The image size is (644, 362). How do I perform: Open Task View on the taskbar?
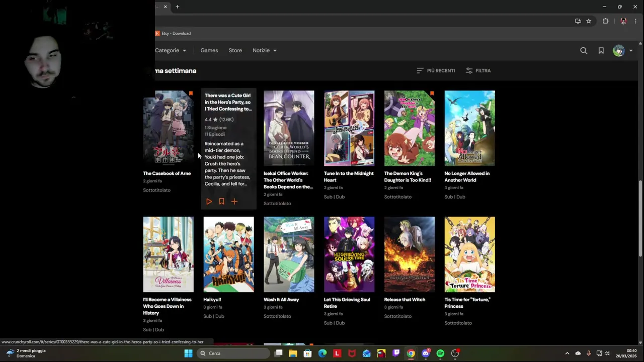[278, 353]
